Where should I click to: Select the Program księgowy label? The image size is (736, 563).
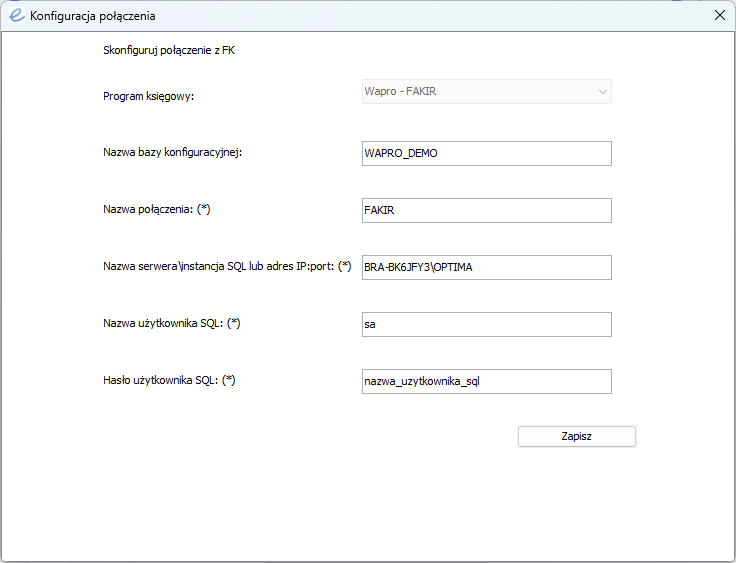(148, 96)
